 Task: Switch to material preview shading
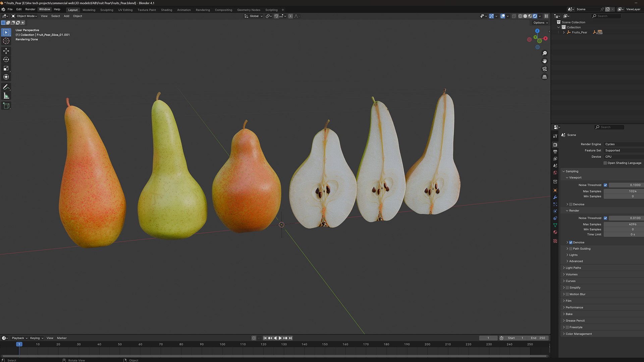click(x=530, y=16)
